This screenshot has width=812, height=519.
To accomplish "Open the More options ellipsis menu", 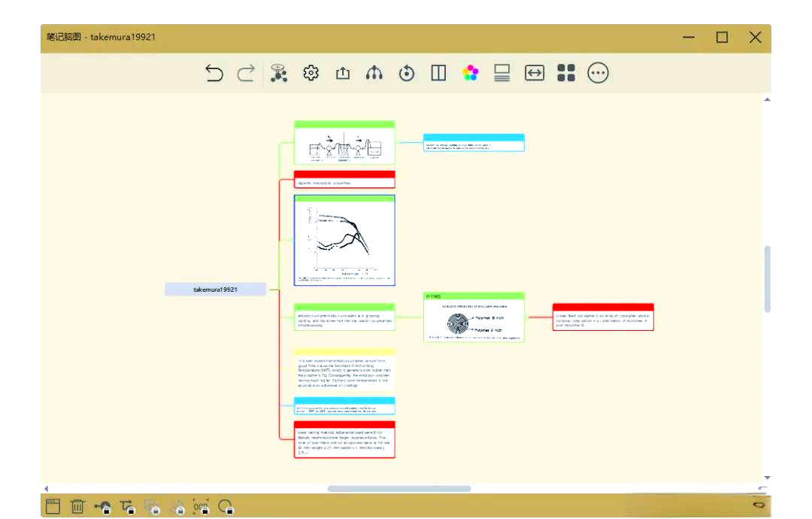I will [x=598, y=73].
